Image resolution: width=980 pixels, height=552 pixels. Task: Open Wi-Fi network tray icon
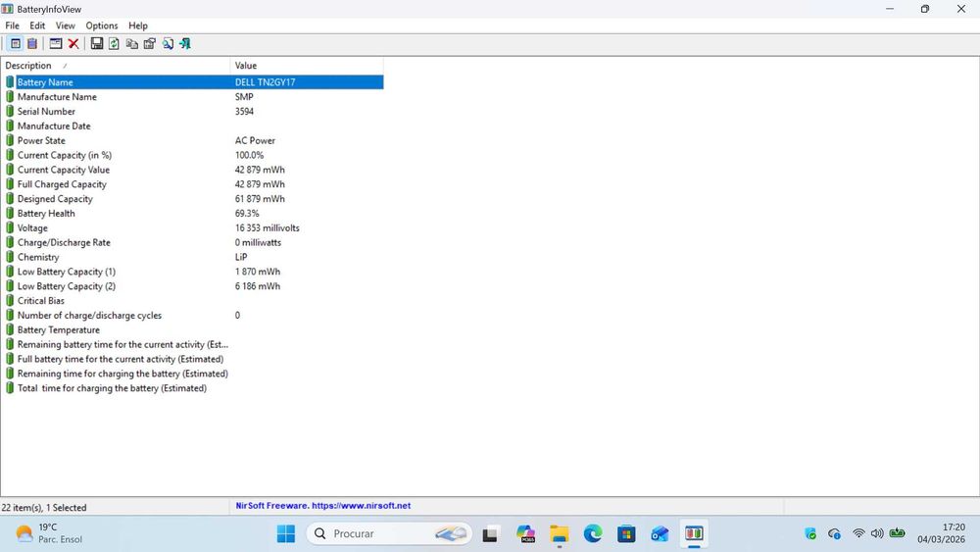click(858, 533)
